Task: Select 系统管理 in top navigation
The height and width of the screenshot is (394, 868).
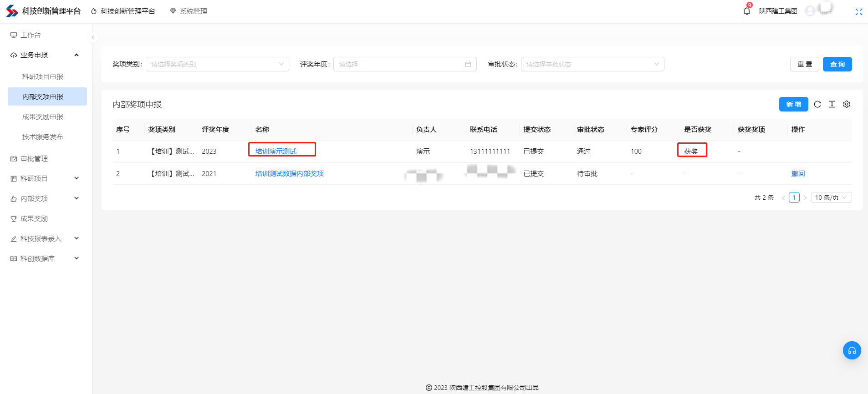Action: point(189,11)
